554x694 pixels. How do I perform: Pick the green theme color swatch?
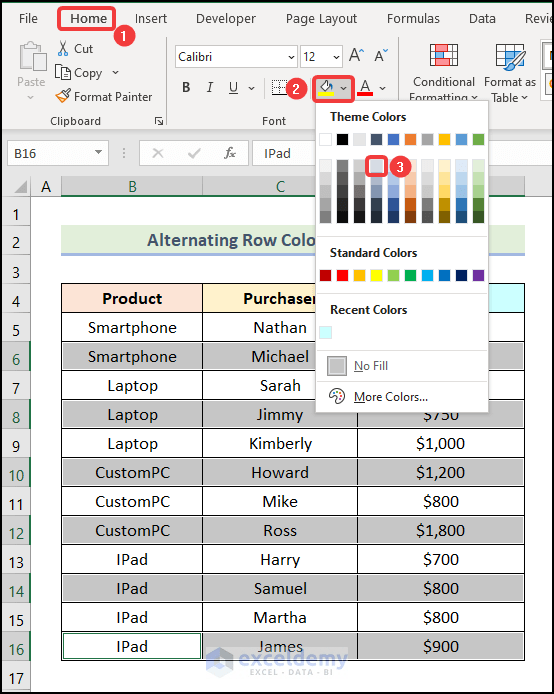click(x=478, y=140)
